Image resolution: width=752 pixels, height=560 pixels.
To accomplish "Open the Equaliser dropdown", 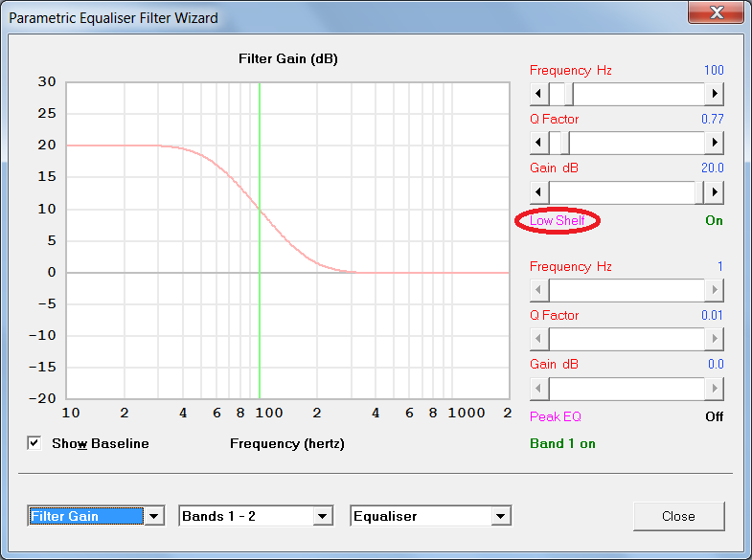I will tap(501, 516).
